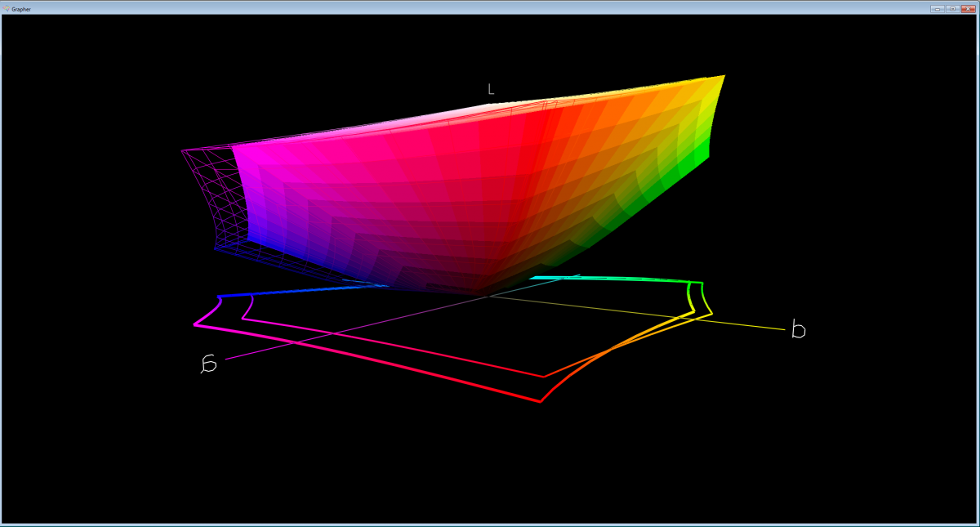Click the Grapher app icon in title bar
Screen dimensions: 980x527
[6, 7]
